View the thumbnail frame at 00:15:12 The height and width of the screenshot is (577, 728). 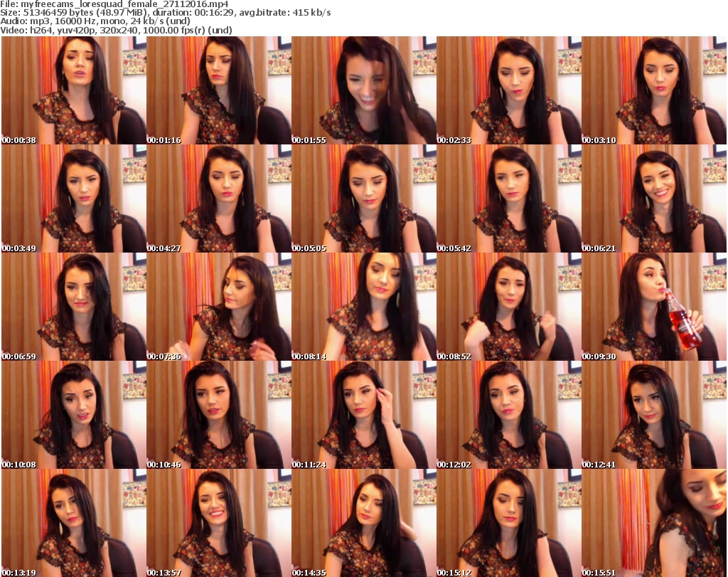coord(509,523)
